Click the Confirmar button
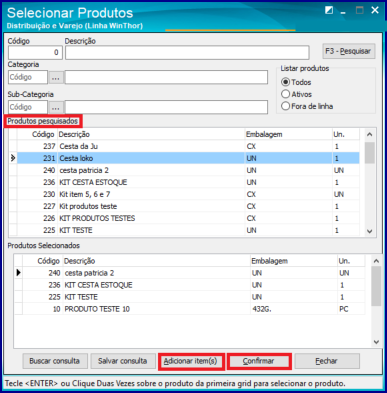 [259, 361]
